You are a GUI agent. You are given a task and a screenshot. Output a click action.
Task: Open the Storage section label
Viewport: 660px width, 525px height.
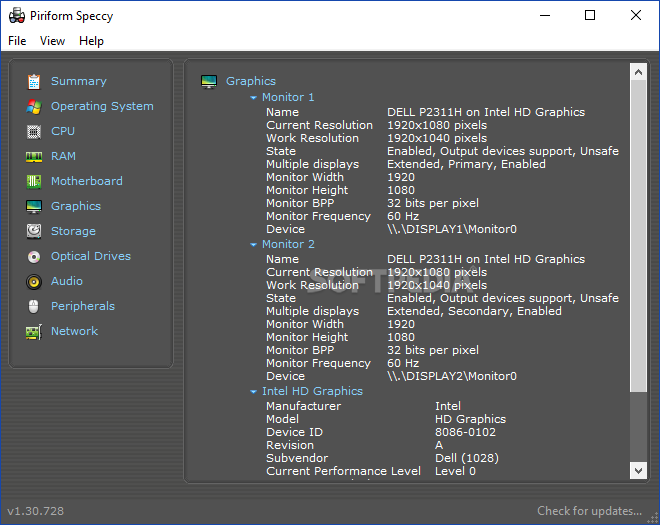[73, 231]
